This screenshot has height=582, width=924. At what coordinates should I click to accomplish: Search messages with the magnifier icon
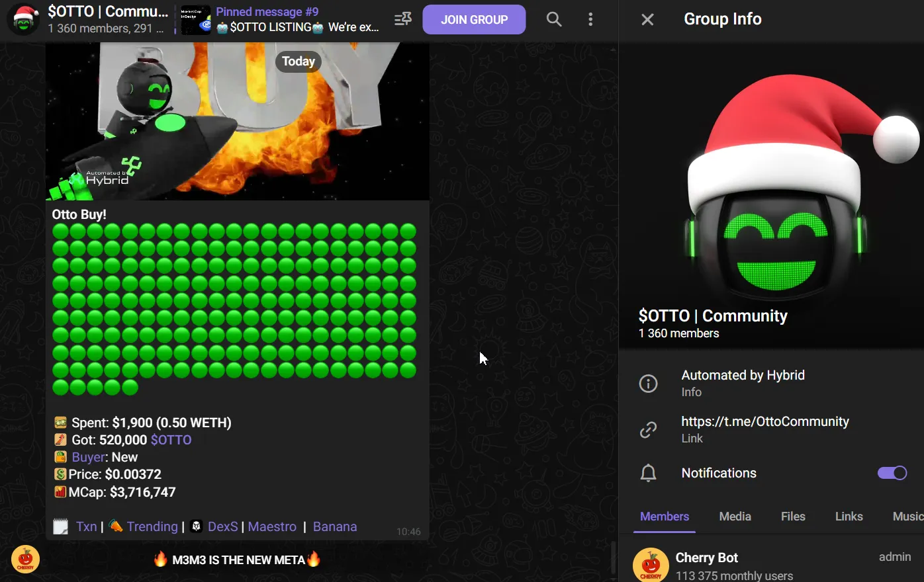[554, 19]
